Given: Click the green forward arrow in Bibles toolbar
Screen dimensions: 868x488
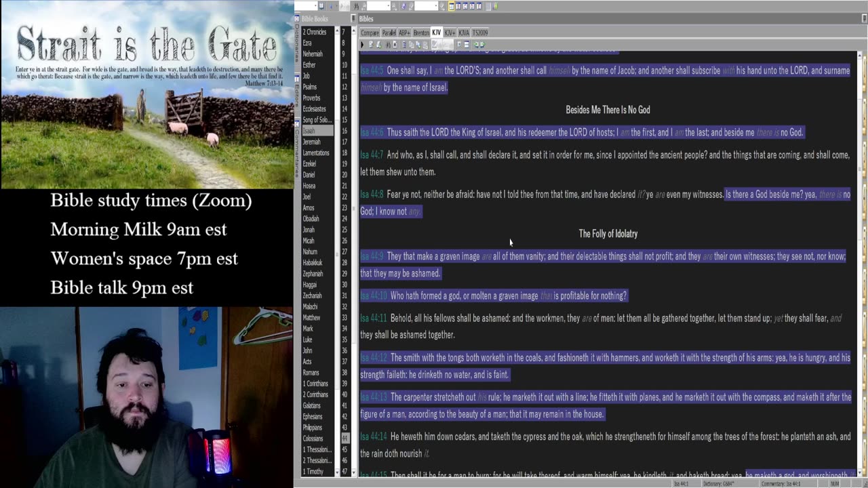Looking at the screenshot, I should [482, 45].
